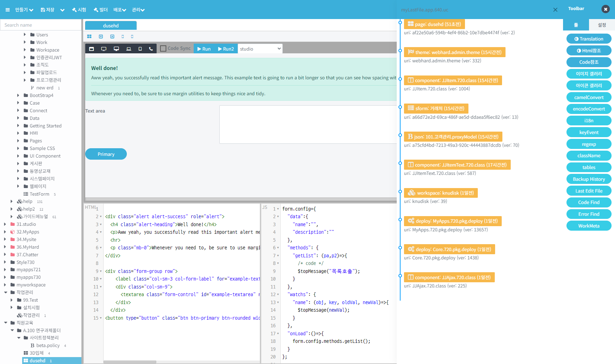Screen dimensions: 615x364
Task: Fold JS onLoad block at line 17
Action: click(x=278, y=334)
